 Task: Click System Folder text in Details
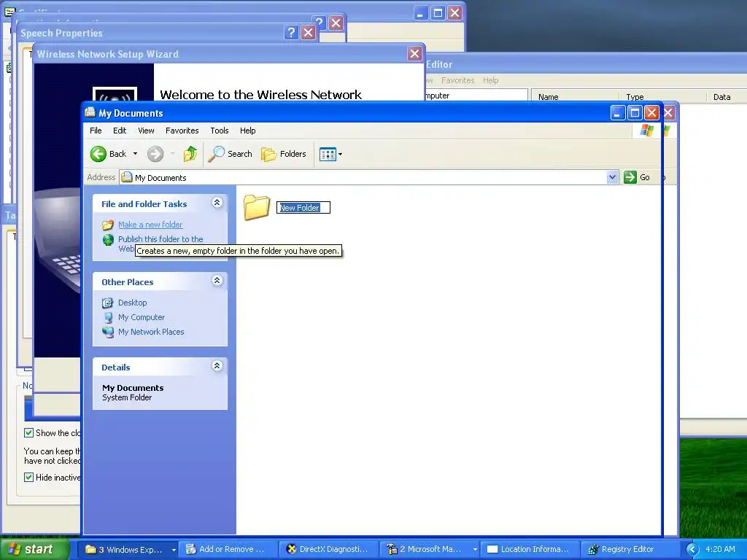coord(127,397)
